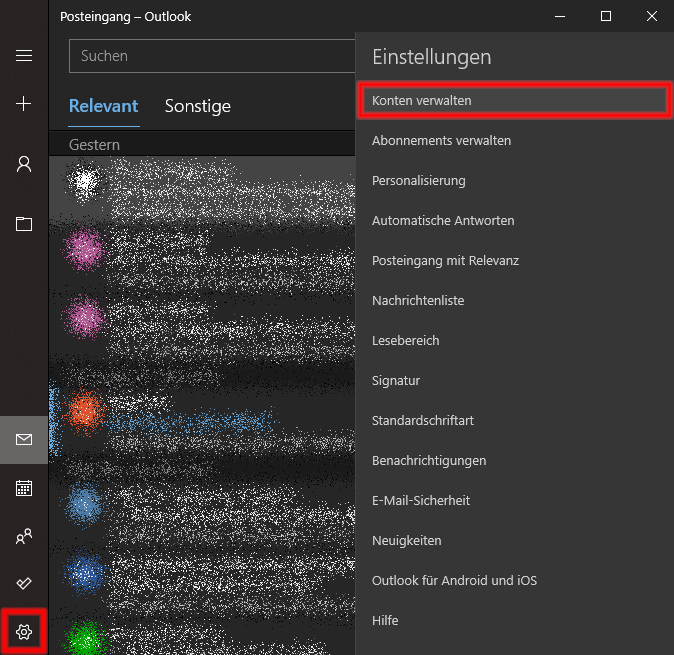Switch to the Sonstige tab
Viewport: 674px width, 655px height.
click(x=198, y=106)
